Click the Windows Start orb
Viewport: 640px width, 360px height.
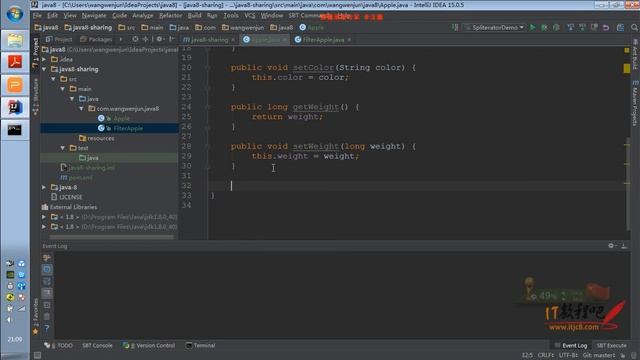[x=15, y=14]
